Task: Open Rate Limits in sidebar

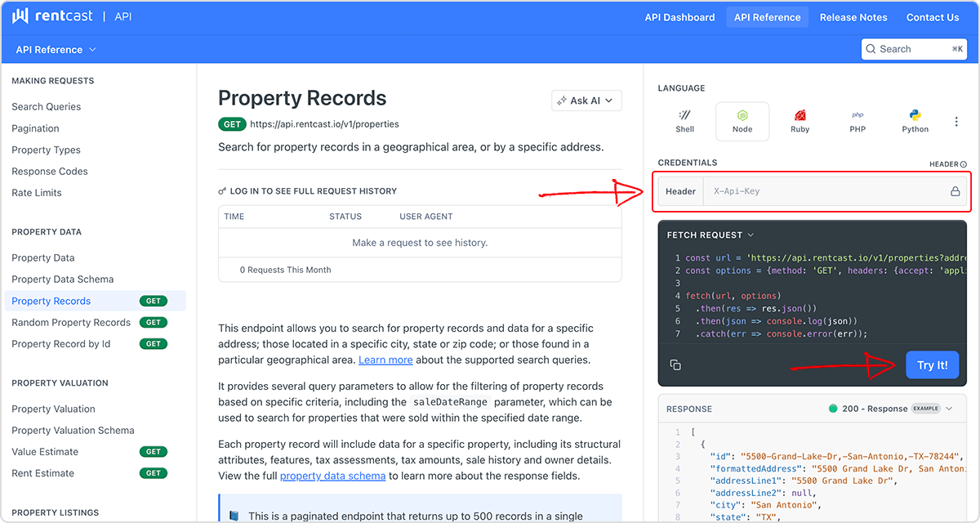Action: [x=37, y=193]
